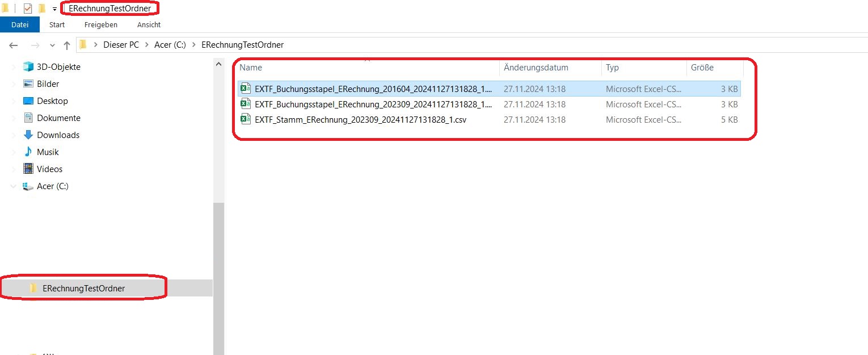This screenshot has height=355, width=868.
Task: Click the Back arrow navigation icon
Action: [14, 45]
